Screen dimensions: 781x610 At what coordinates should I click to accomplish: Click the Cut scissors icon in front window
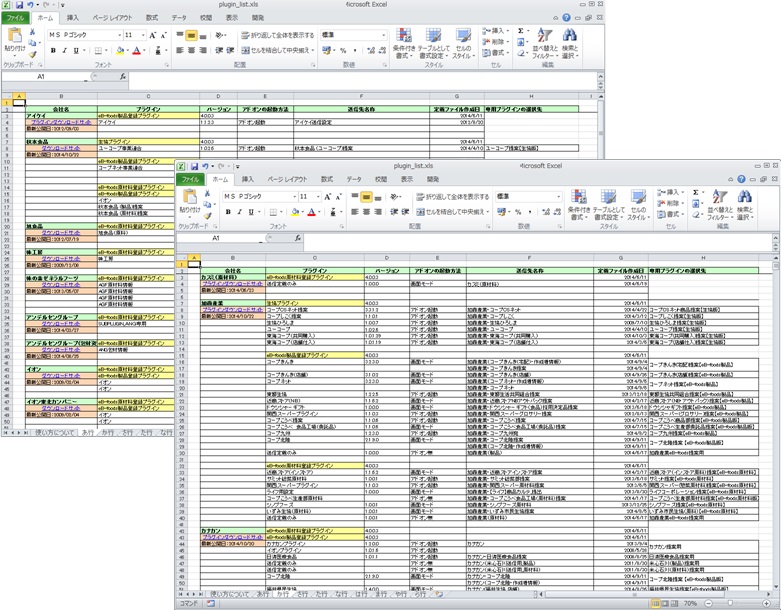coord(208,193)
